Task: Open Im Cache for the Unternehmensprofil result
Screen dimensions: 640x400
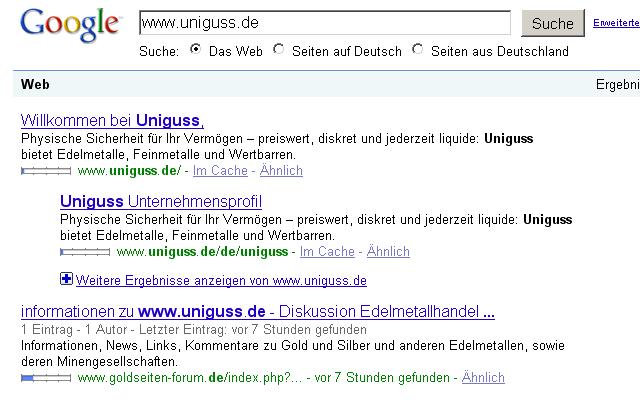Action: [x=327, y=251]
